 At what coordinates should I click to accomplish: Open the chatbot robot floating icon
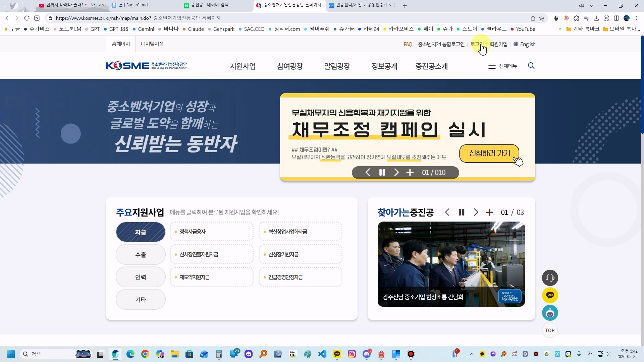click(550, 313)
